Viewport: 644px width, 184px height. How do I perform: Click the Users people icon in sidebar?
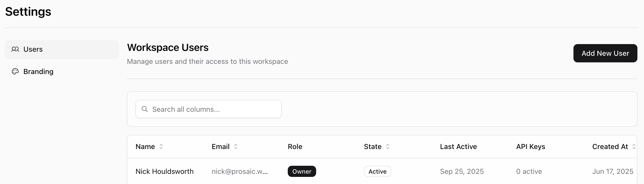click(x=15, y=49)
